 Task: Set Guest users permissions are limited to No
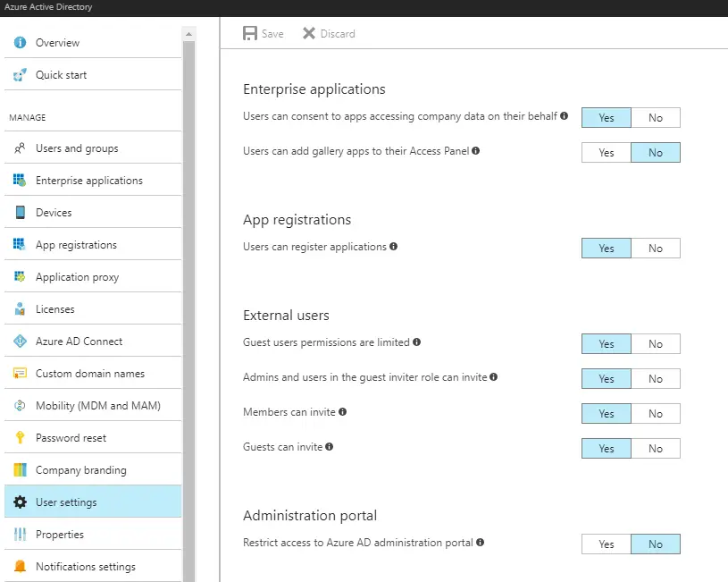pyautogui.click(x=656, y=344)
